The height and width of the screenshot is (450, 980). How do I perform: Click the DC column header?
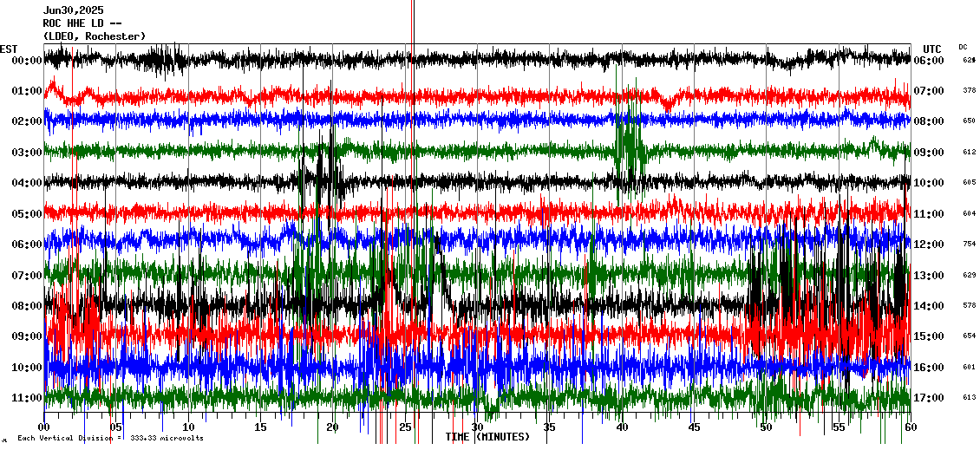coord(963,47)
